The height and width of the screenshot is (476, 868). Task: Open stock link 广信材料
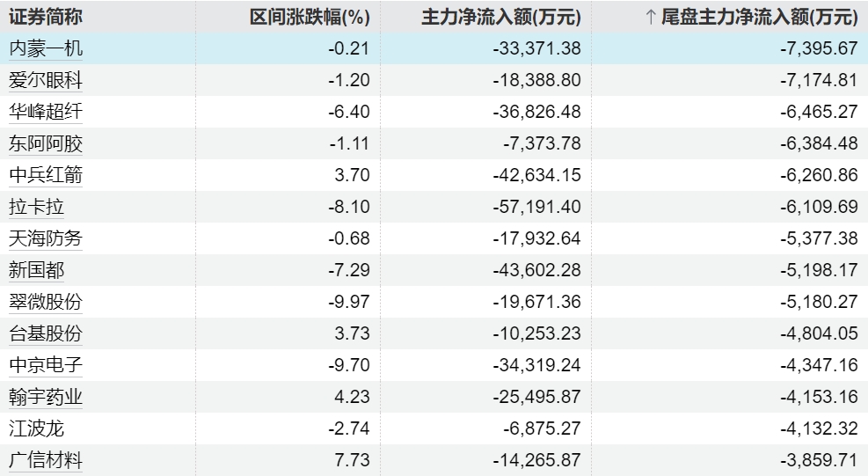[x=46, y=460]
